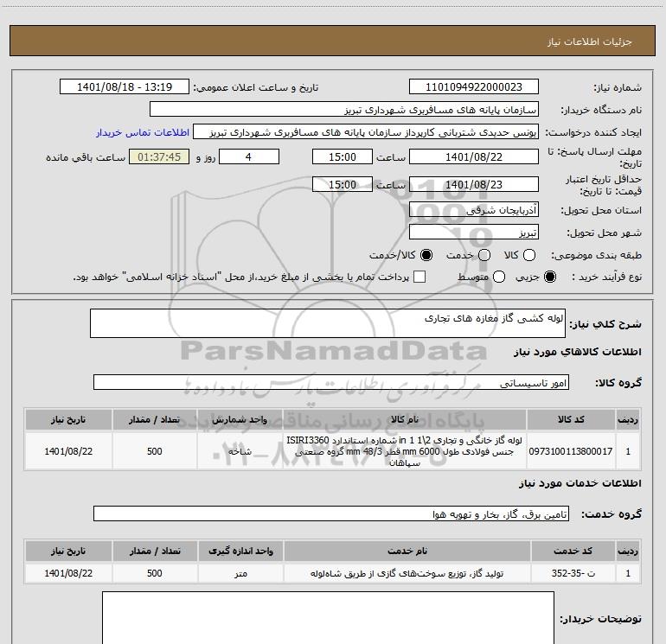The image size is (666, 644).
Task: Click the service group field تامین برق، گاز
Action: (331, 513)
